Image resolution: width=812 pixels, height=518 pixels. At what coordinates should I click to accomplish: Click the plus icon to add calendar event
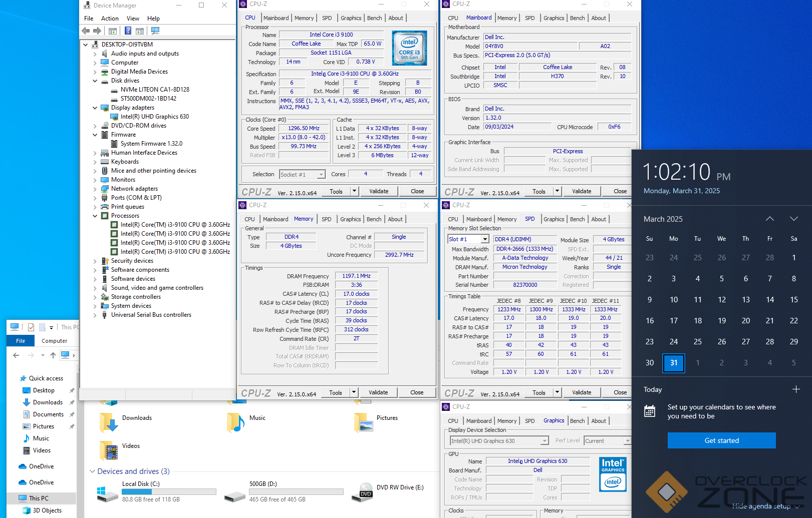796,389
